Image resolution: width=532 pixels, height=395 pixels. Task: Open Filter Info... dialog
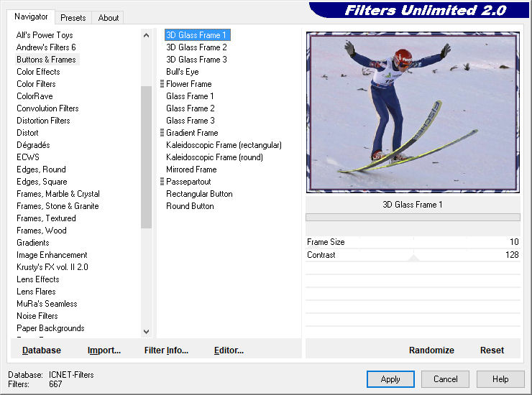(x=166, y=350)
